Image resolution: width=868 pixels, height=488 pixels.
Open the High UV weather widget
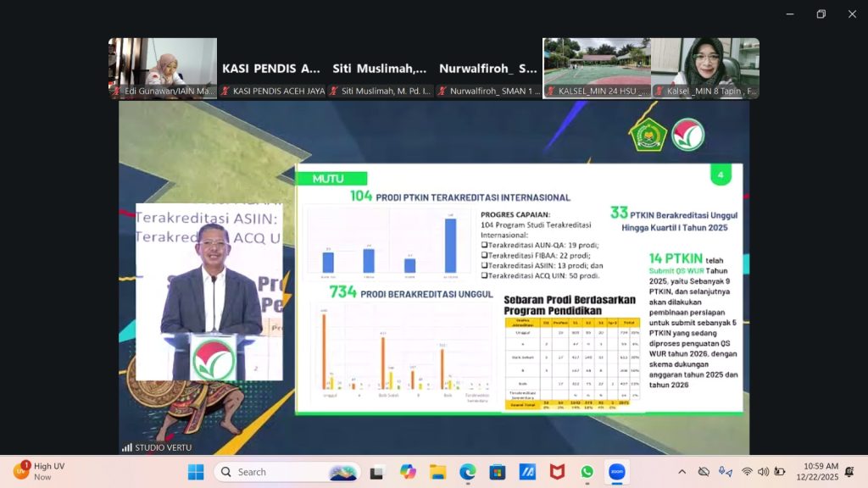[41, 472]
